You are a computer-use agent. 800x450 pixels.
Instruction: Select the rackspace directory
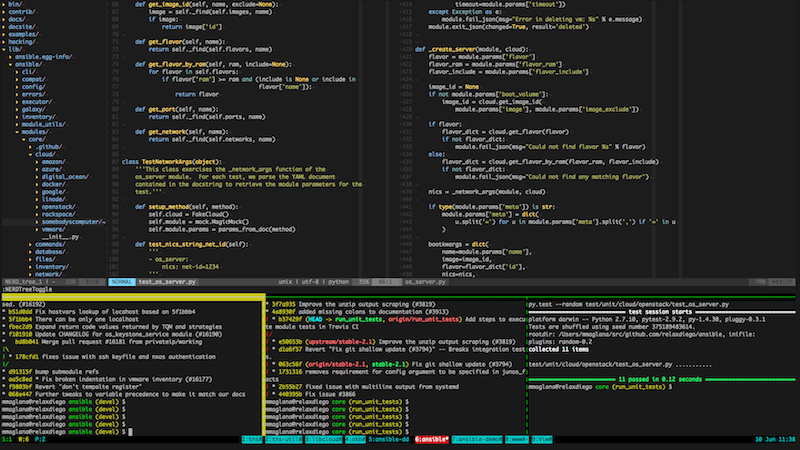click(x=59, y=214)
